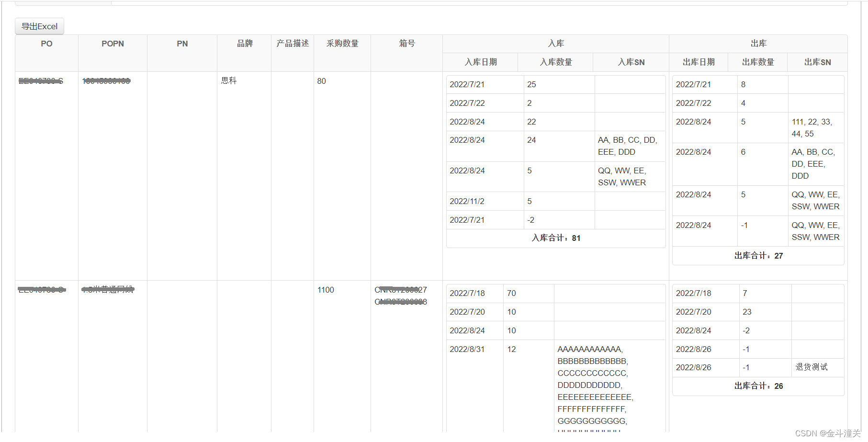
Task: Open the CSDN @金斗潼关 watermark link
Action: pyautogui.click(x=826, y=433)
